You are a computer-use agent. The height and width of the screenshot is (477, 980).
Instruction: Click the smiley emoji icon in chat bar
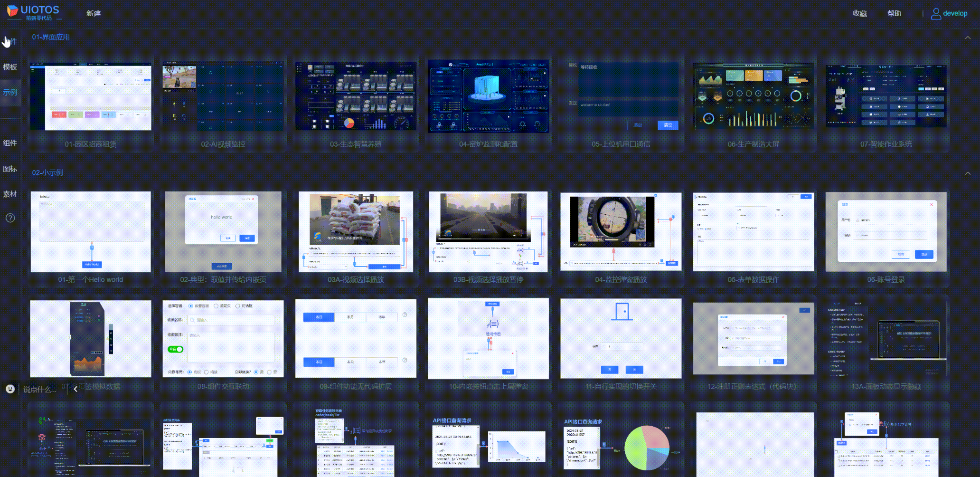click(10, 389)
